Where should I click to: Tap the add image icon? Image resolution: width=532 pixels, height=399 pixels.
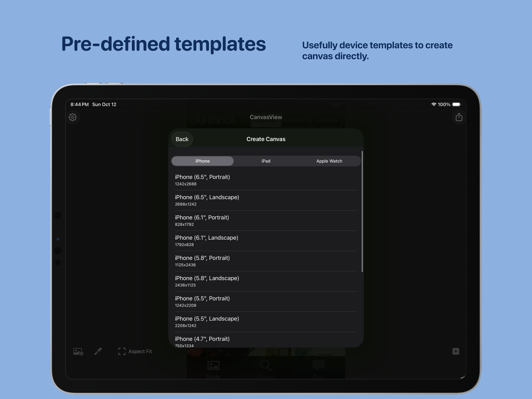pyautogui.click(x=78, y=351)
